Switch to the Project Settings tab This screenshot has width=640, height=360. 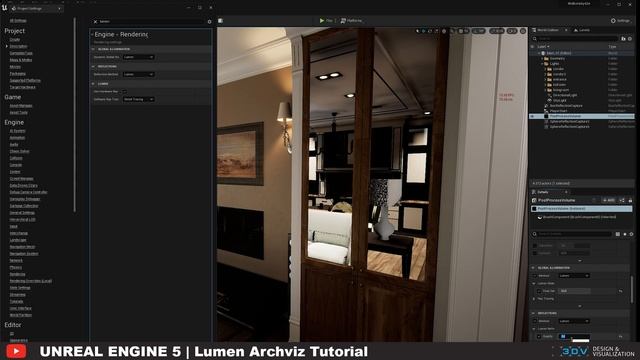pyautogui.click(x=37, y=8)
